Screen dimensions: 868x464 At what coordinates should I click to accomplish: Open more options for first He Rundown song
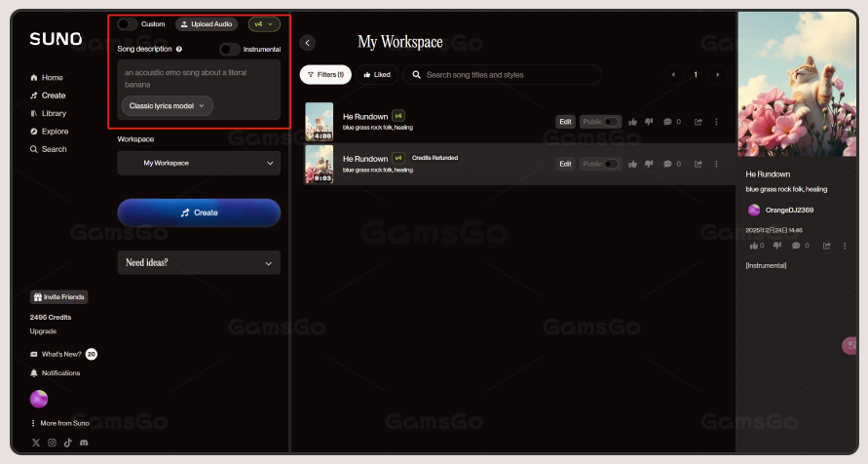coord(716,122)
